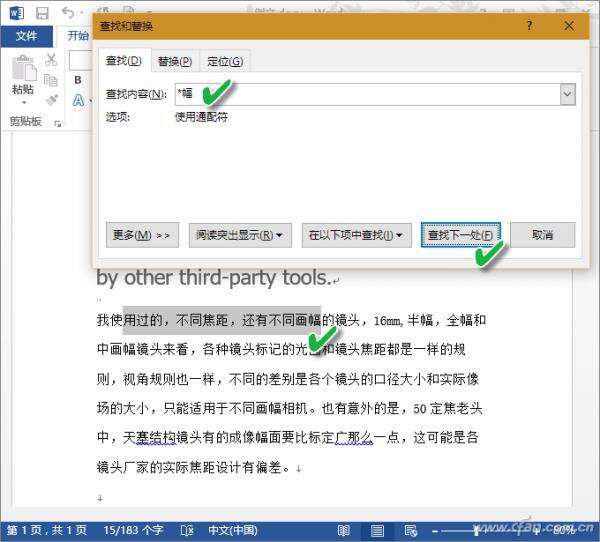600x542 pixels.
Task: Copy selection with the copy icon
Action: point(51,80)
